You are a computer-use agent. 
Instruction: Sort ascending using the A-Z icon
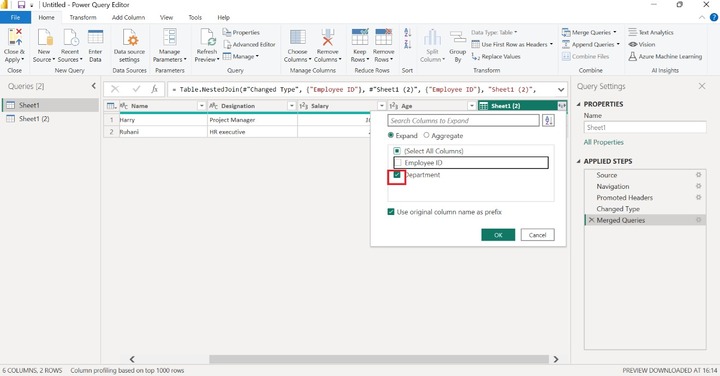[x=407, y=32]
